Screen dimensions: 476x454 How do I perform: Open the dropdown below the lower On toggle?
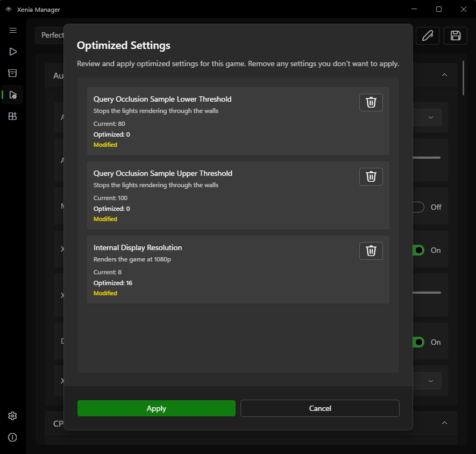point(429,381)
